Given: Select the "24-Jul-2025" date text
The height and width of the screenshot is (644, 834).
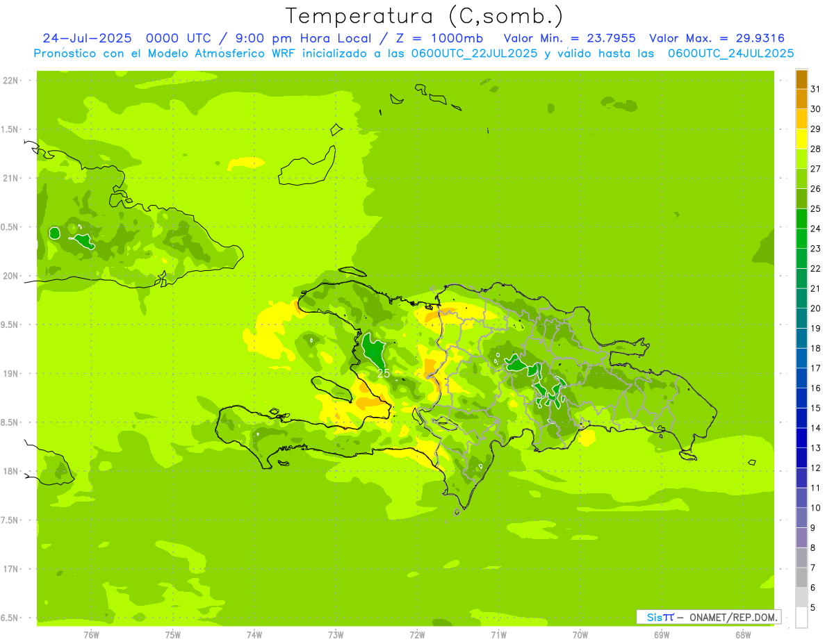Looking at the screenshot, I should coord(88,38).
